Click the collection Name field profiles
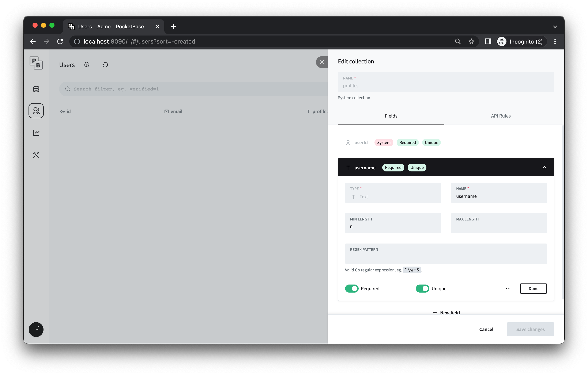 point(446,82)
